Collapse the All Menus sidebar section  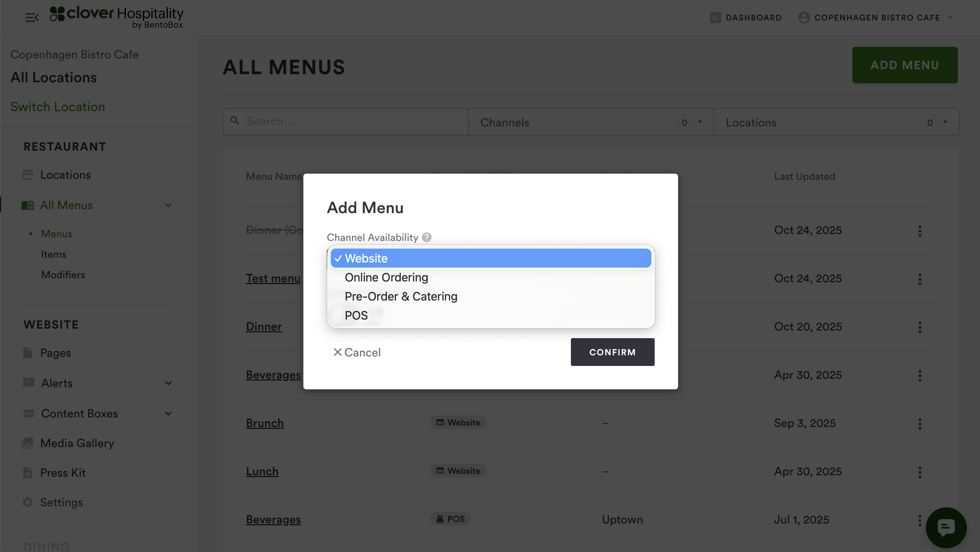(168, 205)
